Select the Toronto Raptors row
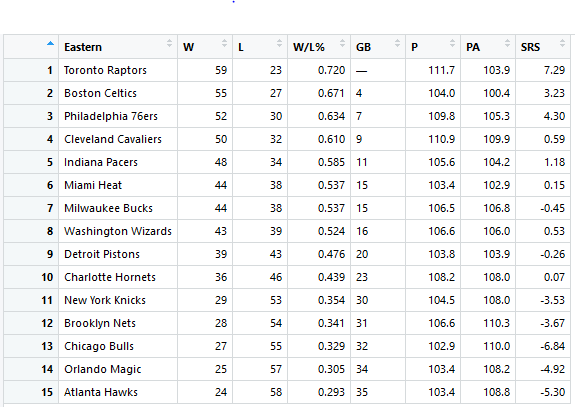 [x=287, y=70]
